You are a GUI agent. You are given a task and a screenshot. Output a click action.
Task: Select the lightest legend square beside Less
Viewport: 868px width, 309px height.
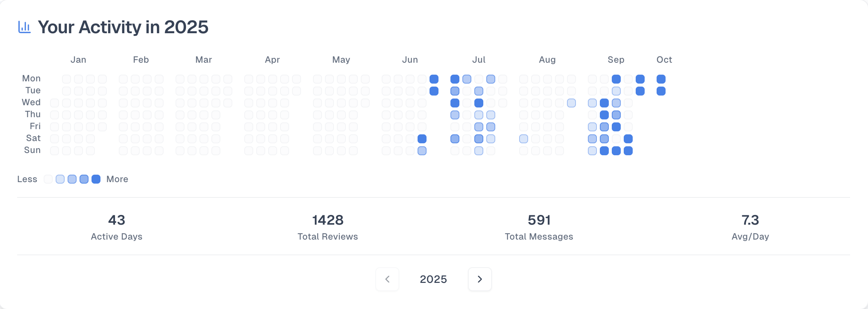48,179
